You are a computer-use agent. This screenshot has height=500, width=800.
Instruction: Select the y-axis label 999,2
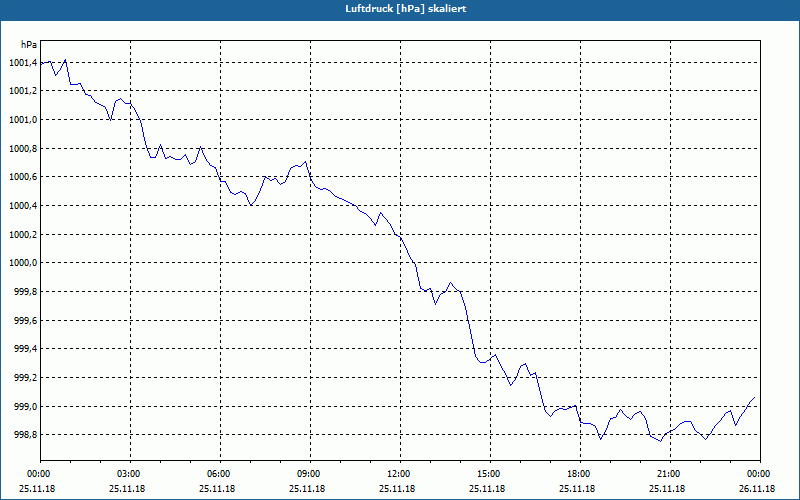click(26, 378)
